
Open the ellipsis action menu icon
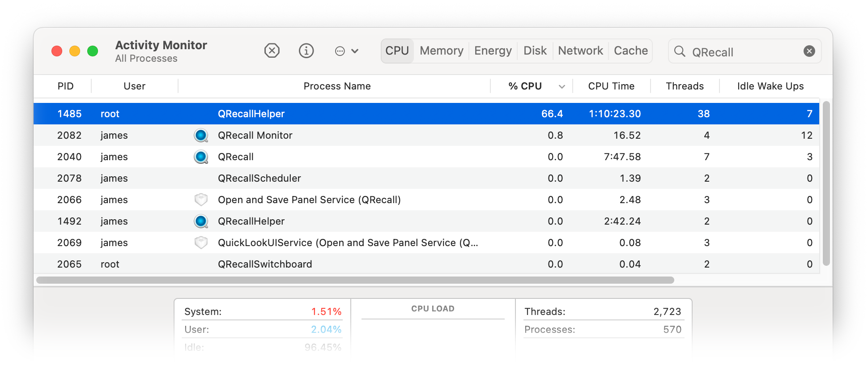coord(340,51)
